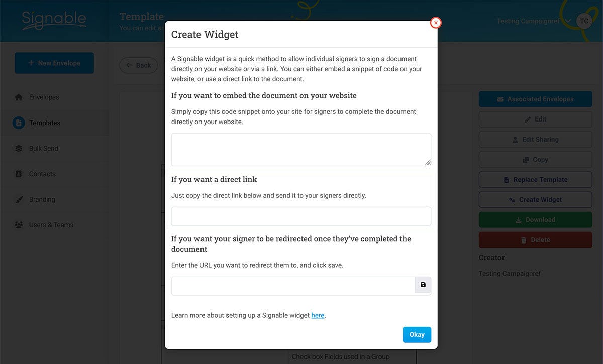Viewport: 603px width, 364px height.
Task: Click the Back button above the template
Action: (x=138, y=65)
